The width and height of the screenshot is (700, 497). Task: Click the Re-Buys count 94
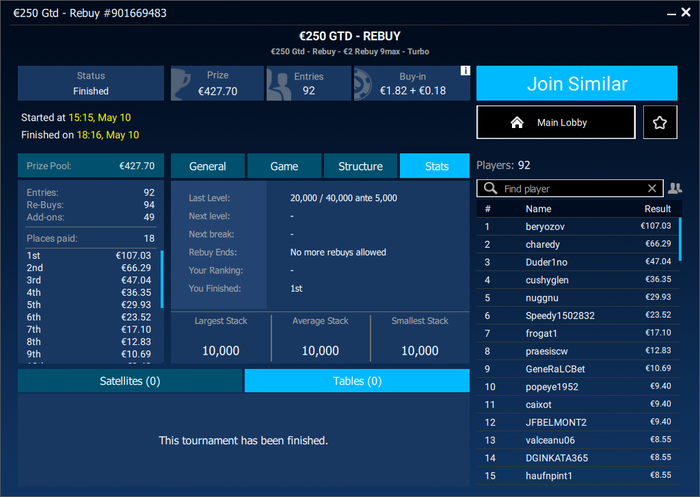149,205
